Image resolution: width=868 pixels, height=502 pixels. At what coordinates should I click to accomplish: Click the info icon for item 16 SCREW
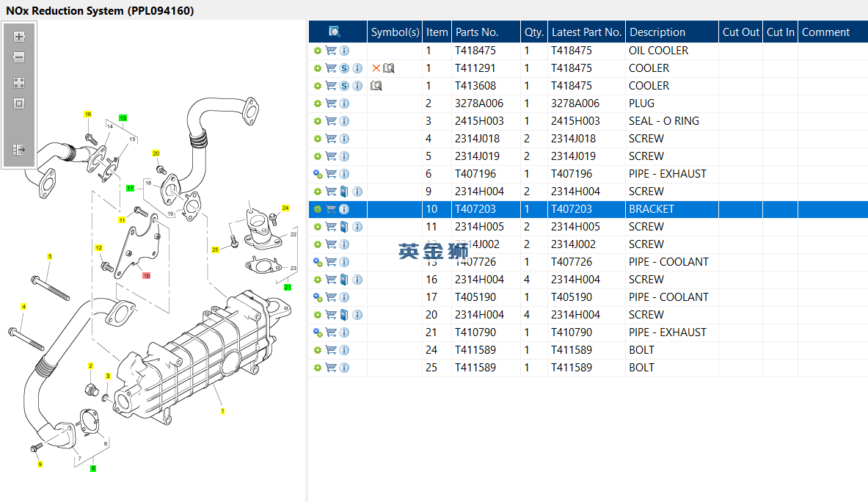tap(357, 280)
